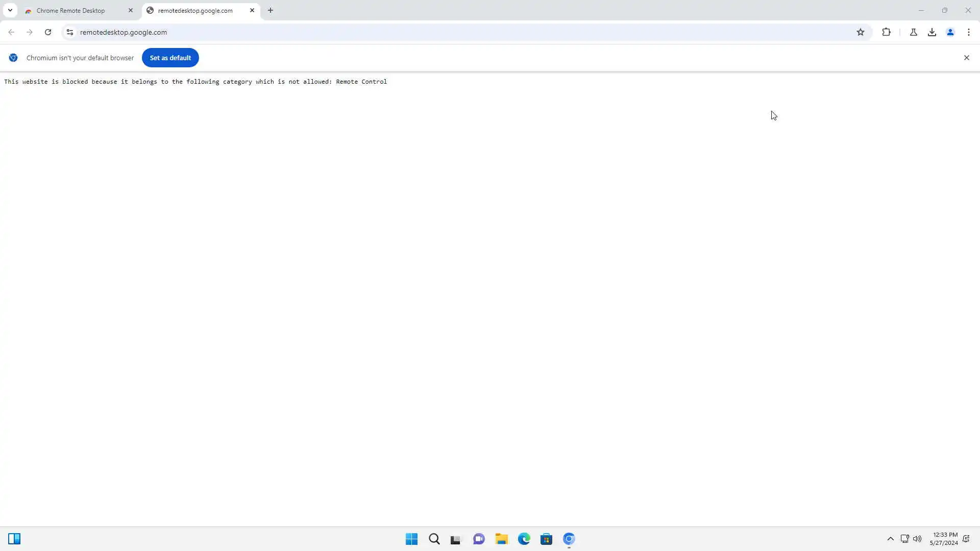Select the remotedesktop.google.com tab
The height and width of the screenshot is (551, 980).
click(x=195, y=10)
